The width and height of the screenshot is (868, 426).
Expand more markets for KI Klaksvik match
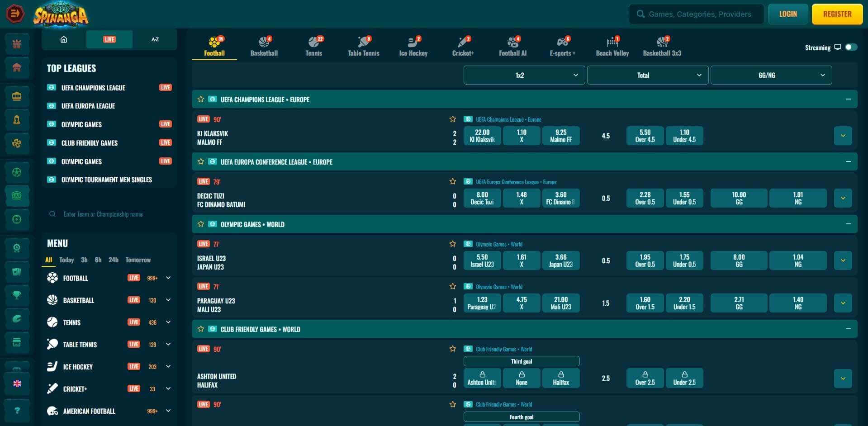pos(843,136)
